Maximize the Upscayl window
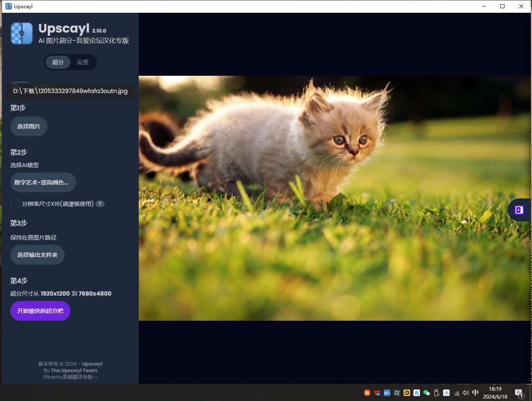This screenshot has height=401, width=532. point(502,6)
